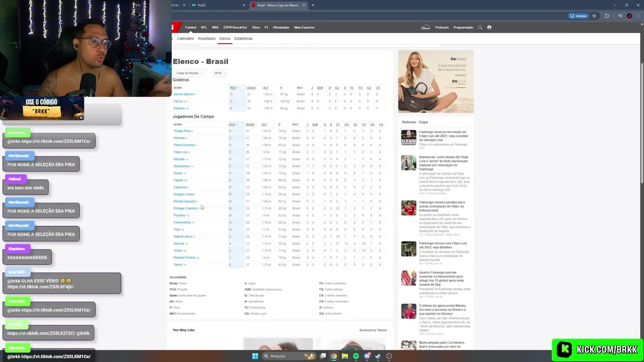Open Roberto Firmino player page
This screenshot has width=644, height=362.
click(185, 257)
